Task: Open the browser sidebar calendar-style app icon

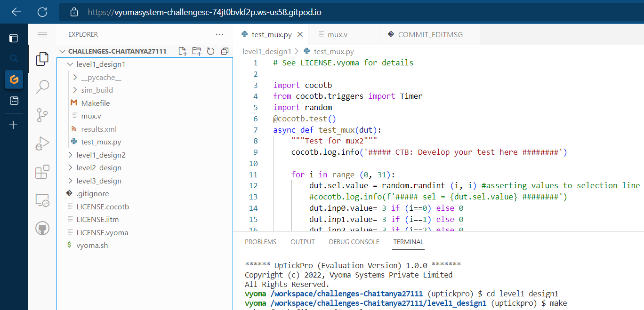Action: click(x=14, y=101)
